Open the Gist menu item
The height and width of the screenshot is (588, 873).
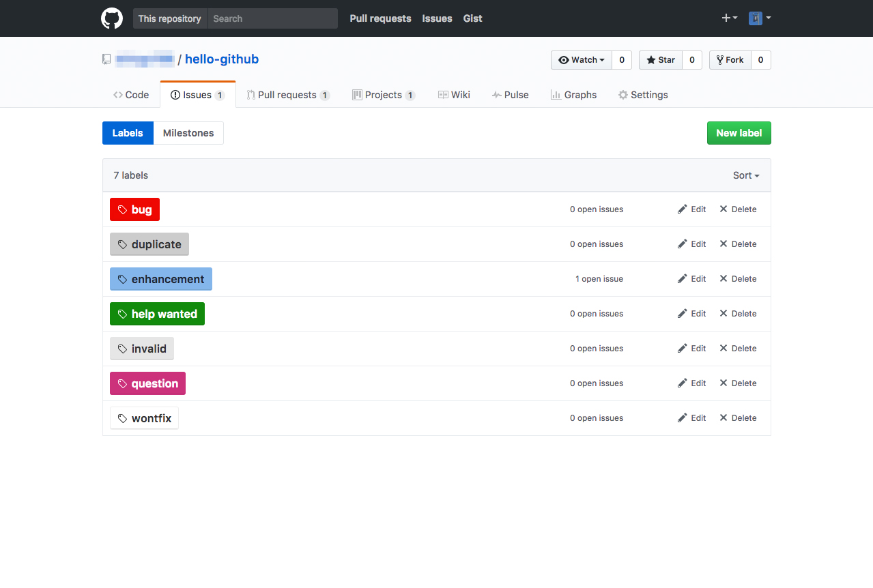click(x=472, y=18)
